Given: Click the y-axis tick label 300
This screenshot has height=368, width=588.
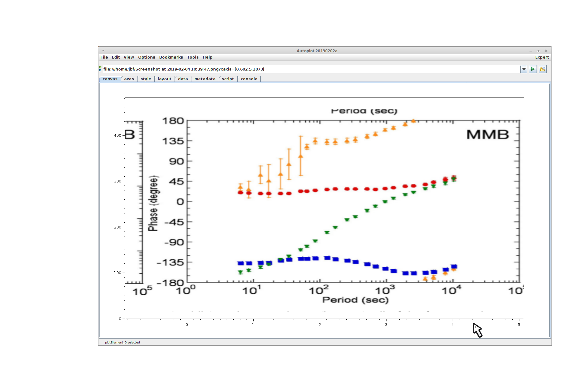Looking at the screenshot, I should point(118,181).
